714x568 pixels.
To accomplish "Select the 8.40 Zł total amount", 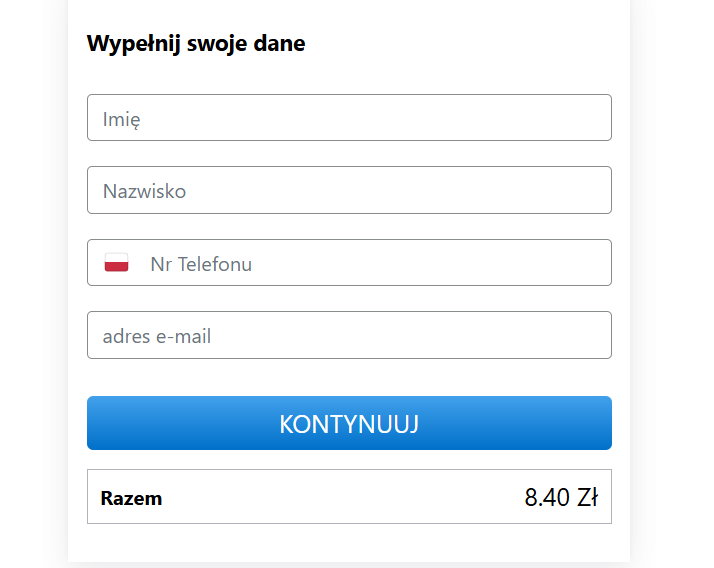I will point(561,497).
